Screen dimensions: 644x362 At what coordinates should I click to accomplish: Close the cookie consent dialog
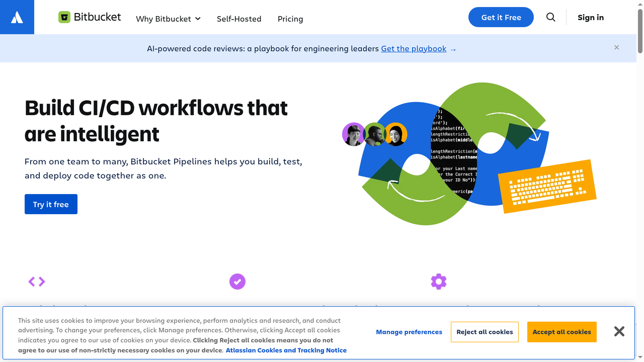point(619,331)
